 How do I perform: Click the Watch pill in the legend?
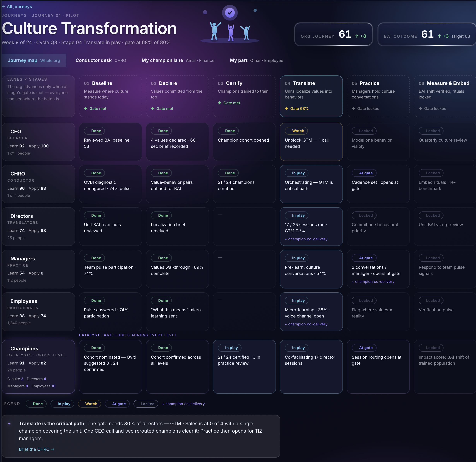(90, 404)
